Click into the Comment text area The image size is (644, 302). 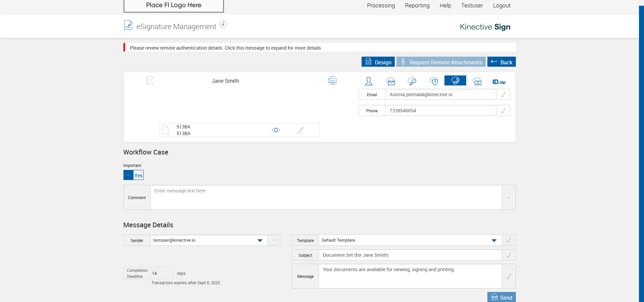point(326,197)
